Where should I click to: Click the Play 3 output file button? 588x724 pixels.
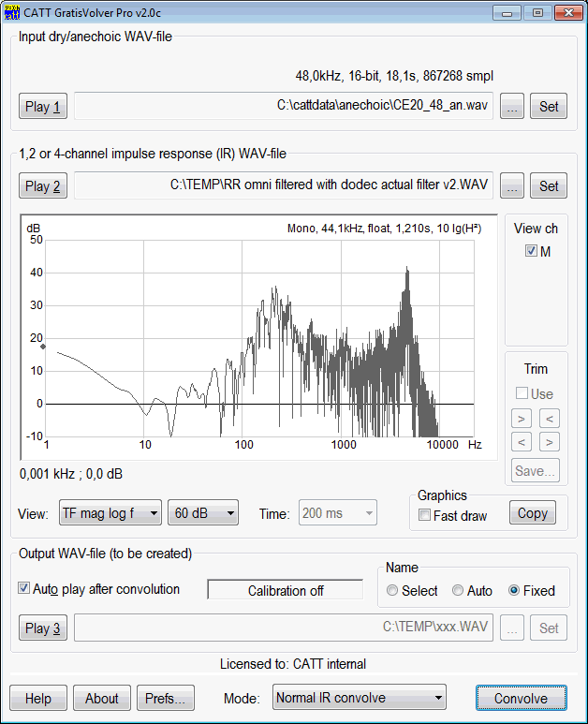[x=43, y=628]
